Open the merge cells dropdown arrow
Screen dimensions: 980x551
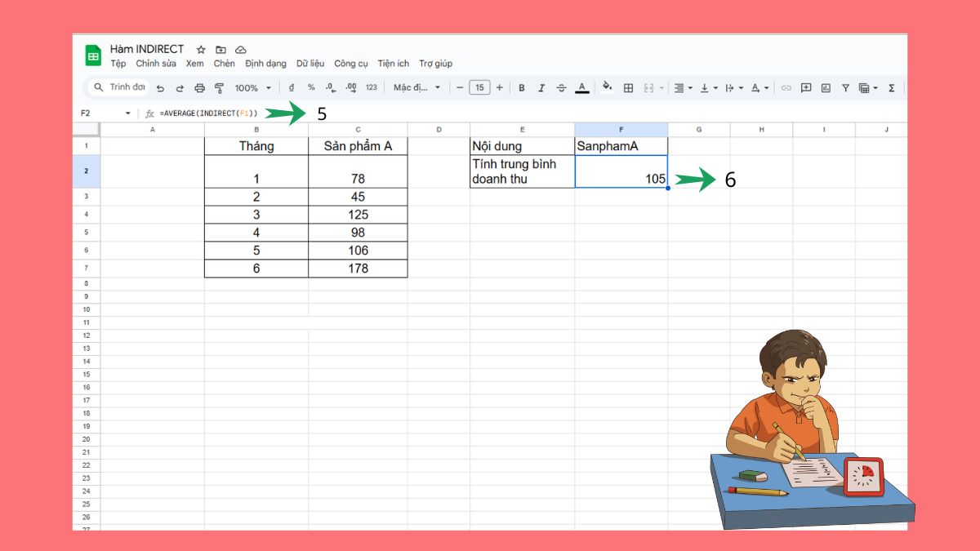[661, 87]
